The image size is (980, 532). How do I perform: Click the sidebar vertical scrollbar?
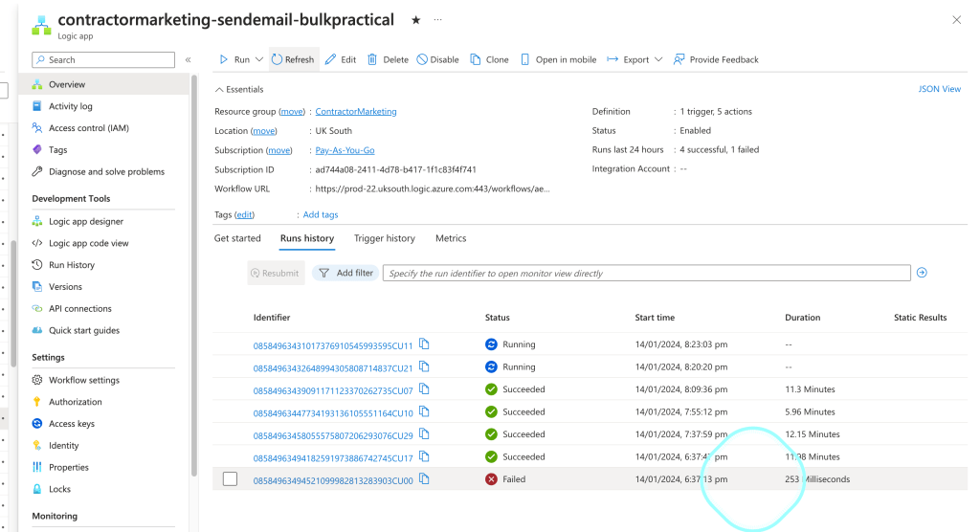pos(193,275)
